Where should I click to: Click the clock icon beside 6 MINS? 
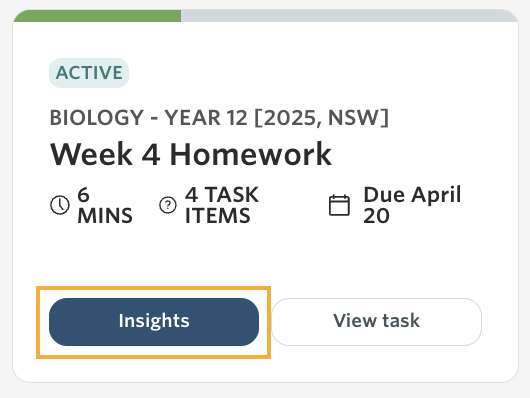point(60,205)
